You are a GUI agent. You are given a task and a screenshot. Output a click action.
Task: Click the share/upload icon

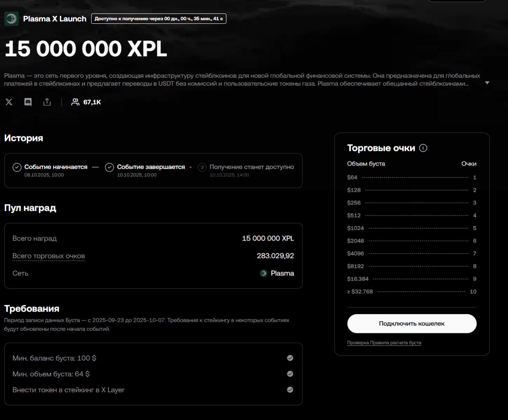(x=47, y=102)
